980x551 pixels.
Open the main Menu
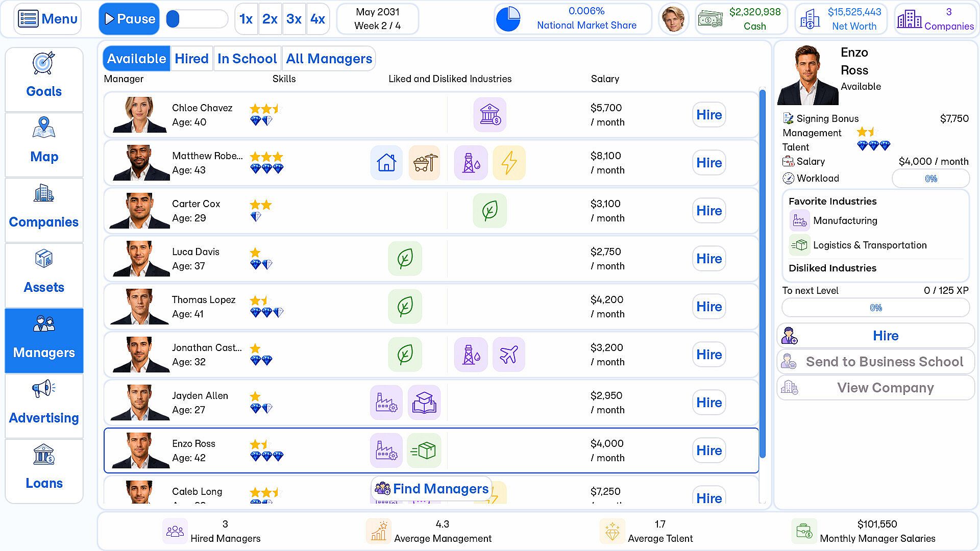coord(47,19)
